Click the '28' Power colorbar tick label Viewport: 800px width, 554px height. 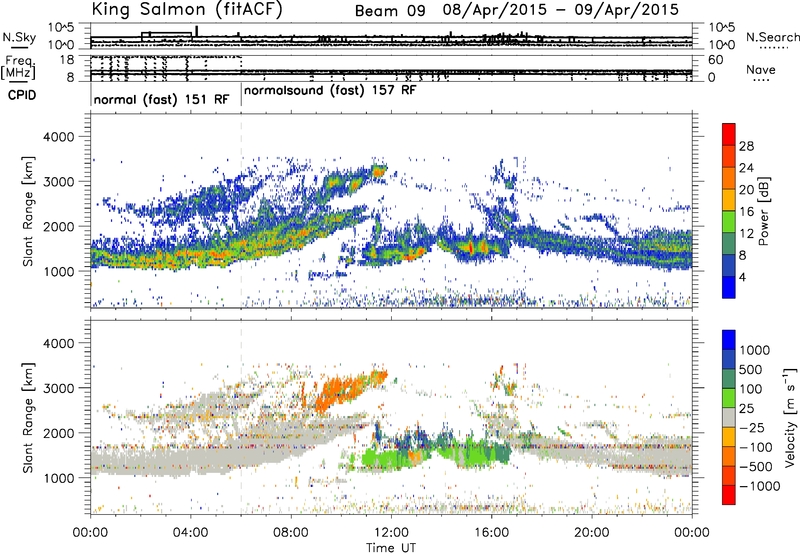click(746, 146)
